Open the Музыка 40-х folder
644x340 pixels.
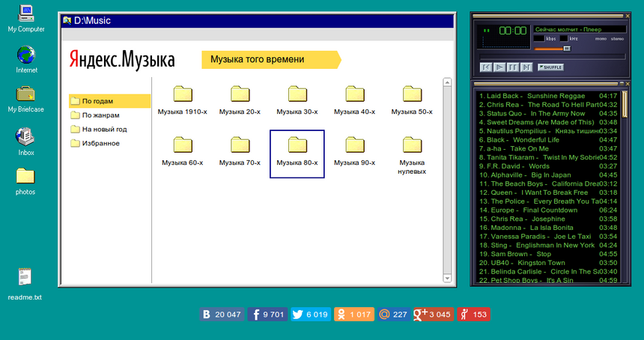[354, 100]
